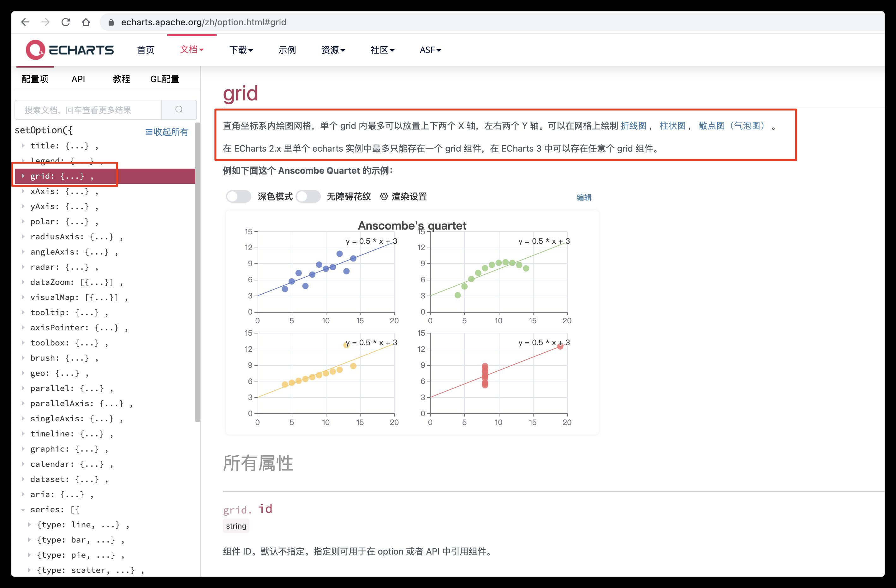Open the 折线图 link
896x588 pixels.
pyautogui.click(x=633, y=126)
